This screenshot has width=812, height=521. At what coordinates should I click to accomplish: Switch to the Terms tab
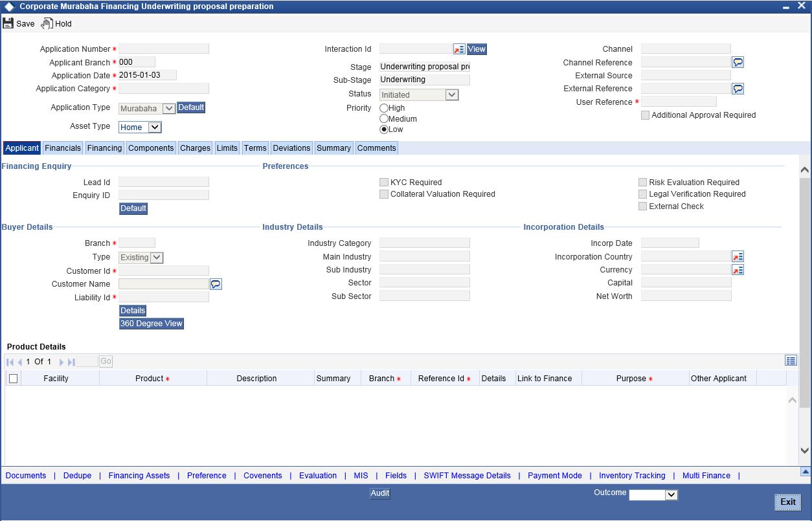[x=255, y=148]
